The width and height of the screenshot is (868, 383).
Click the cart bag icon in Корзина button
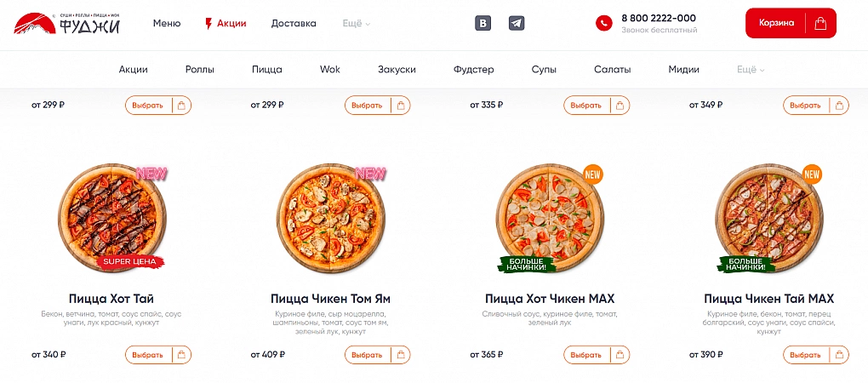pyautogui.click(x=820, y=23)
